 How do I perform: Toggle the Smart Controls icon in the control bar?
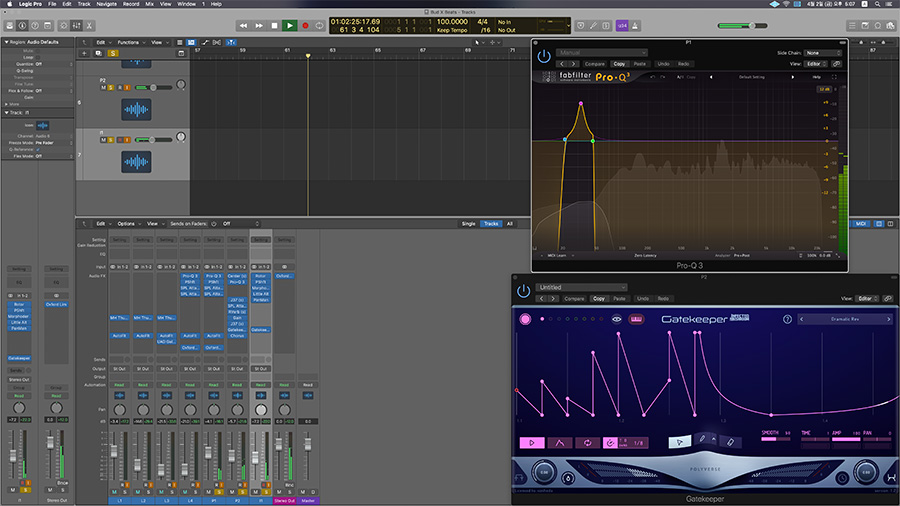(64, 26)
